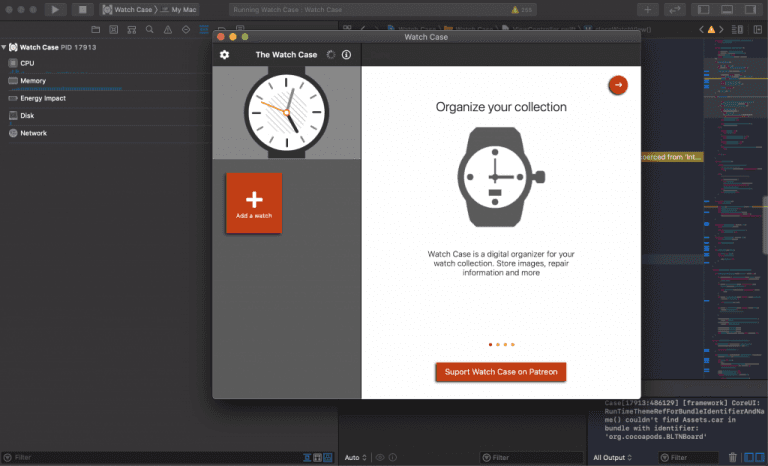
Task: Select the Memory gauge row
Action: 32,80
